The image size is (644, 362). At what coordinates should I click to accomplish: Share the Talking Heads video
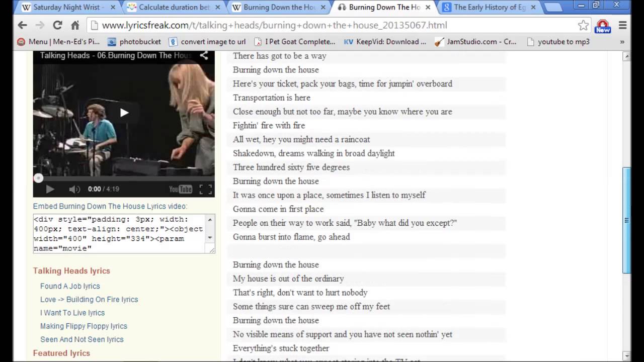[x=204, y=55]
